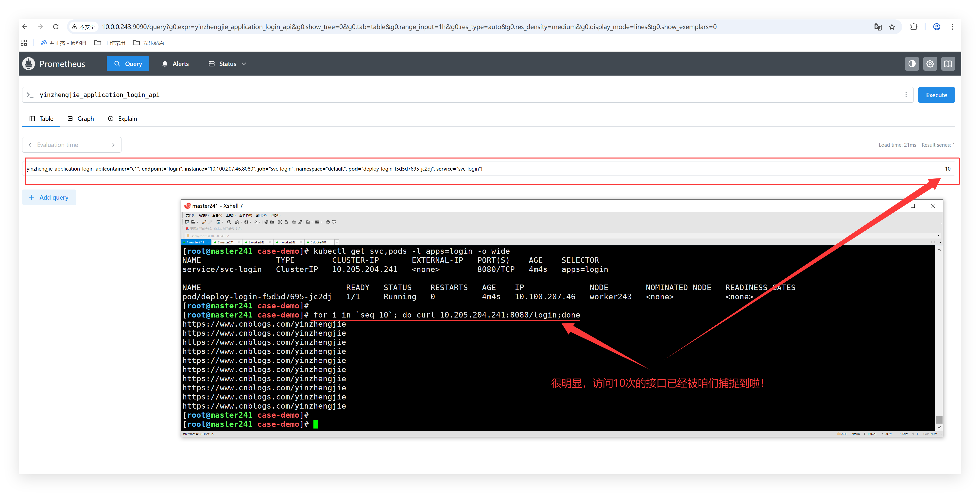The width and height of the screenshot is (980, 493).
Task: Click the translate page icon
Action: coord(878,27)
